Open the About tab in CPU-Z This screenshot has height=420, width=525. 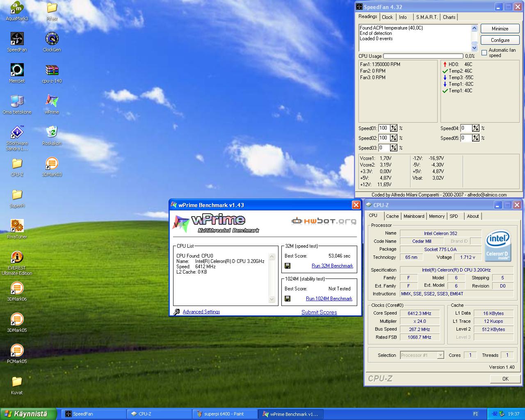[x=472, y=216]
